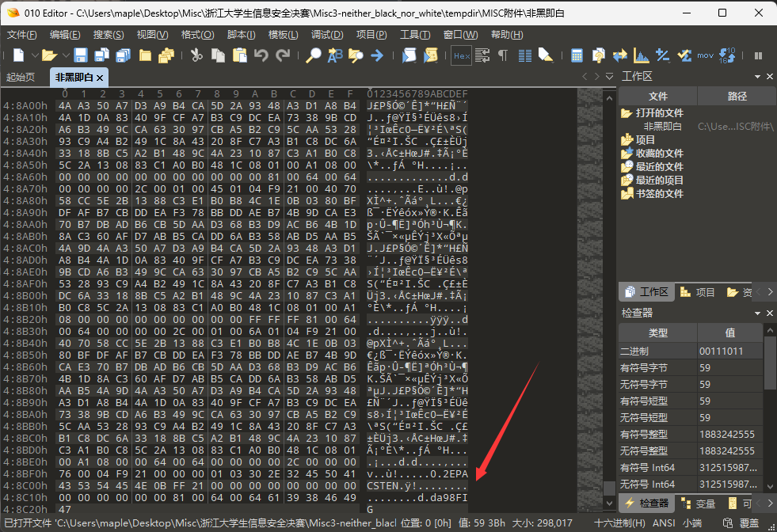Click the Undo arrow icon

click(261, 55)
